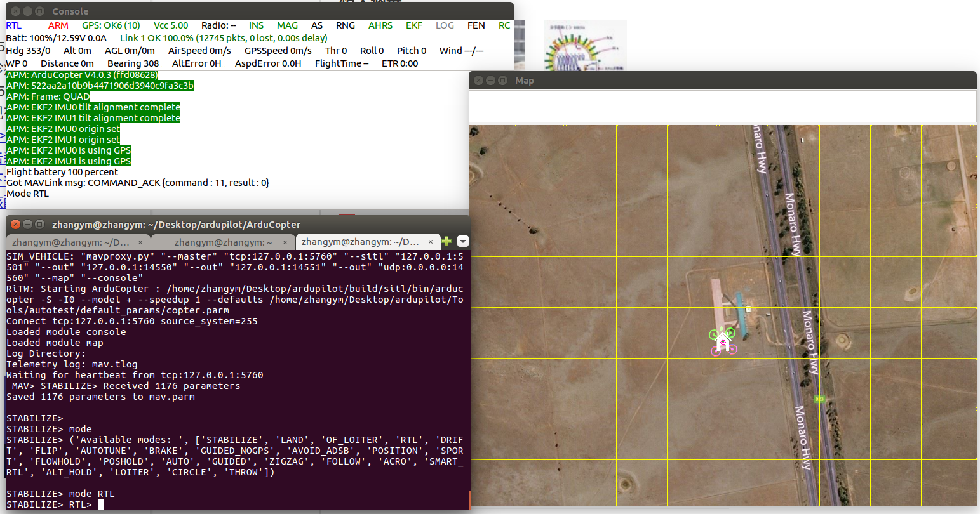Screen dimensions: 980x514
Task: Click the 'EKF2 IMU0 tilt alignment complete' message
Action: tap(93, 107)
